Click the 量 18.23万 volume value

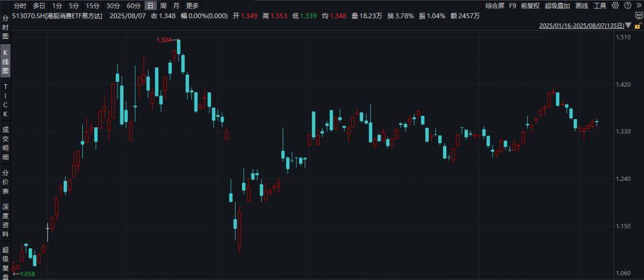[367, 16]
